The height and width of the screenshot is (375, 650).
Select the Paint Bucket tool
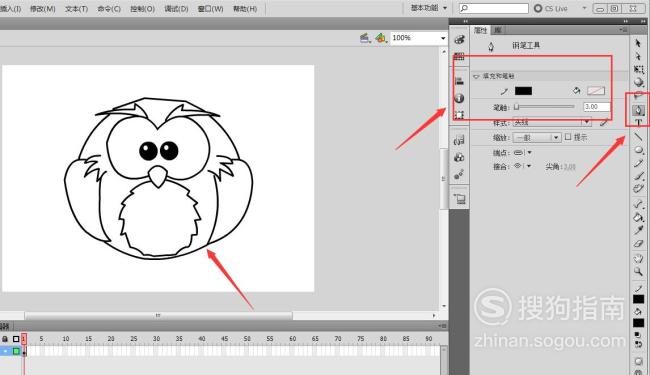638,217
